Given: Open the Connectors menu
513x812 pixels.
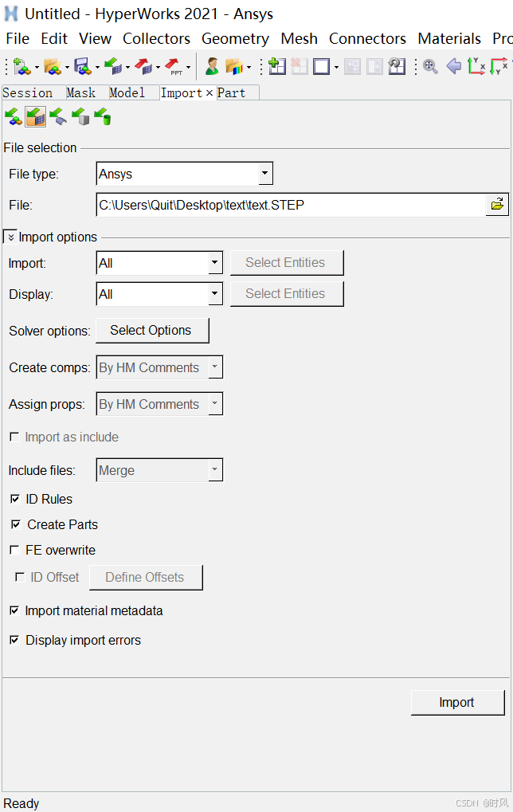Looking at the screenshot, I should (x=367, y=38).
